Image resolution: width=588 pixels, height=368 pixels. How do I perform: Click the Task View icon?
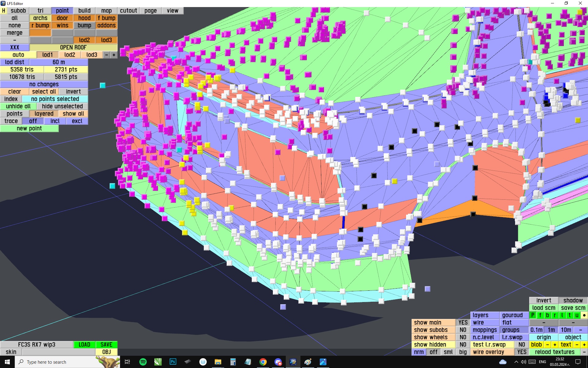pyautogui.click(x=127, y=362)
